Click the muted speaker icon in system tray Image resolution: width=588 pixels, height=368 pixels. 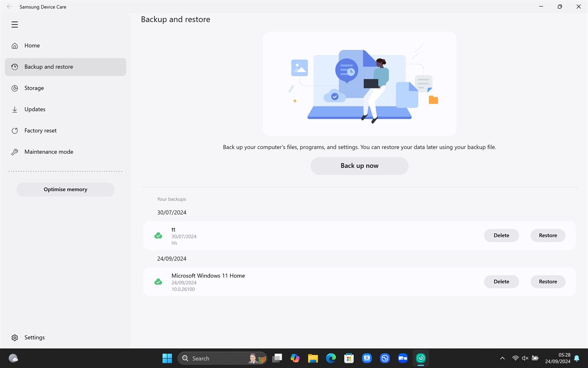[x=524, y=358]
